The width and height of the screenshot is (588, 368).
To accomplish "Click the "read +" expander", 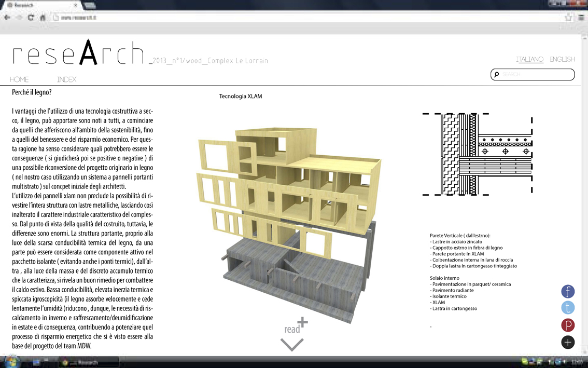I will click(x=296, y=326).
